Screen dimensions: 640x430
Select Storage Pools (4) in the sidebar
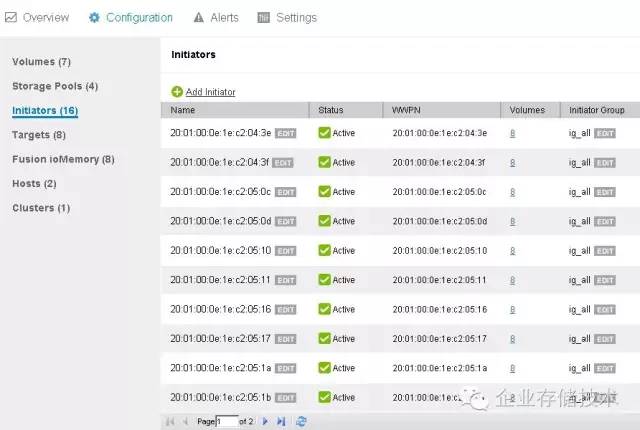55,86
